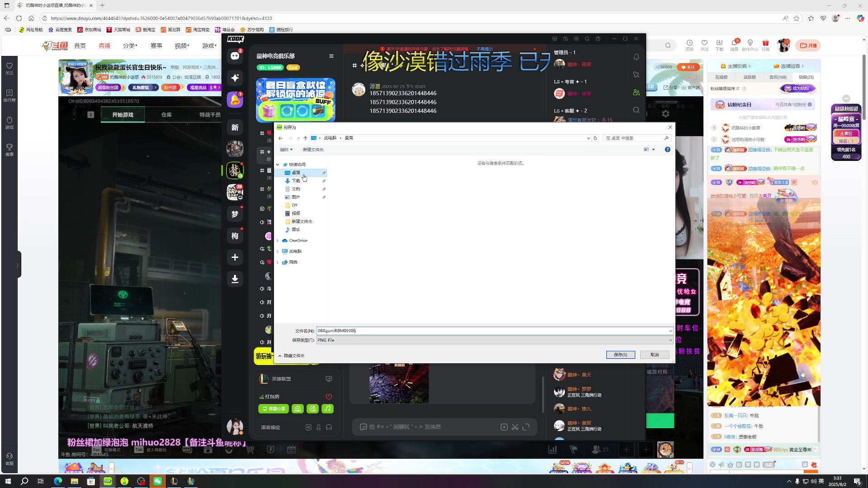
Task: Mute KOOK microphone icon
Action: point(319,427)
